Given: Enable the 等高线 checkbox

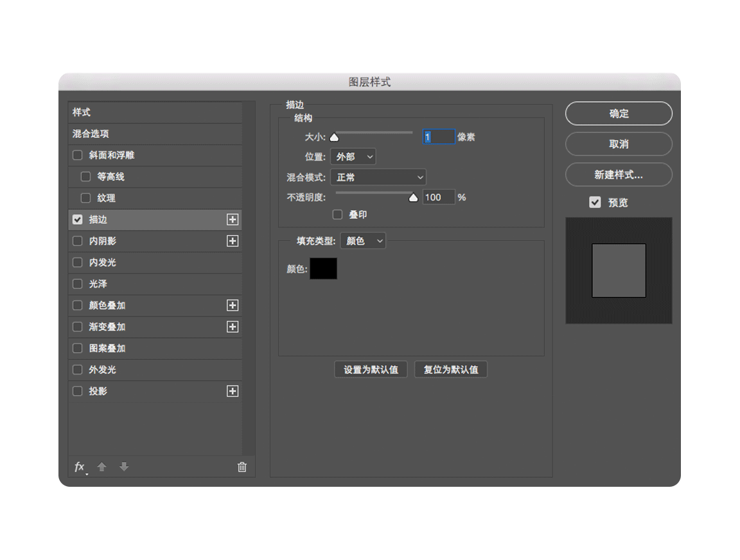Looking at the screenshot, I should (85, 177).
